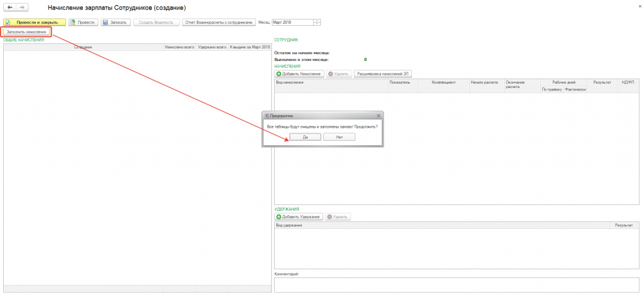Increase month with the stepper up arrow
This screenshot has width=644, height=295.
click(317, 21)
